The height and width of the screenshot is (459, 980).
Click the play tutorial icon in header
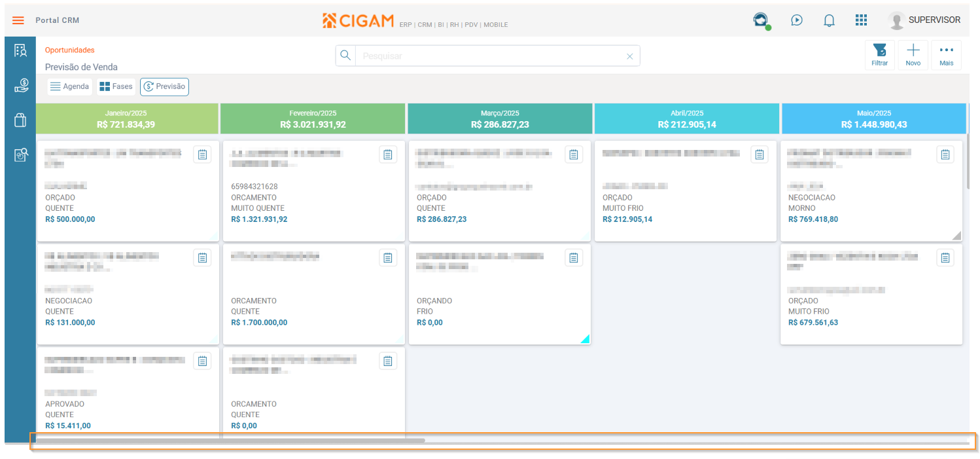click(796, 20)
